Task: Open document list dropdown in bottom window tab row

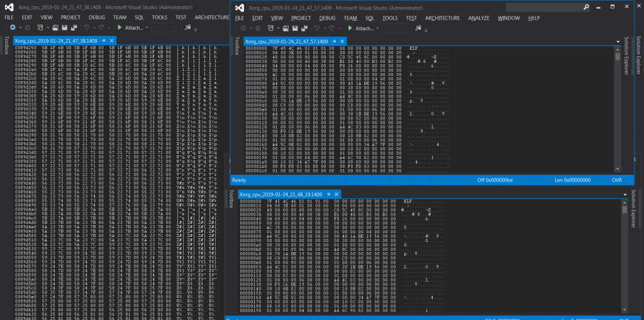Action: pyautogui.click(x=625, y=195)
